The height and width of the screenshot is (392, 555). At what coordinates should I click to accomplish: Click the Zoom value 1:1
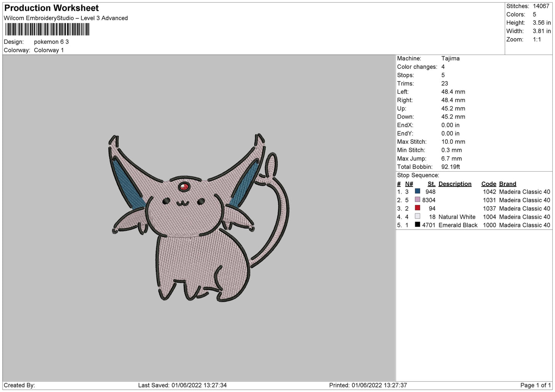[x=537, y=40]
